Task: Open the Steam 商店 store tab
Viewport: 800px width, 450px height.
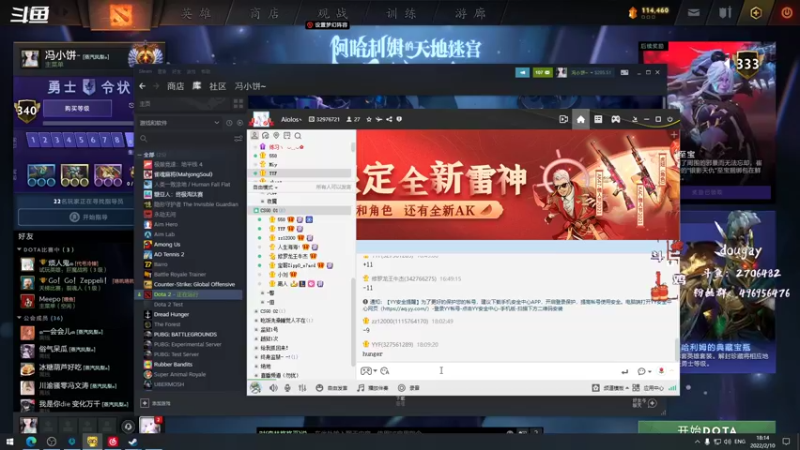Action: [x=175, y=86]
